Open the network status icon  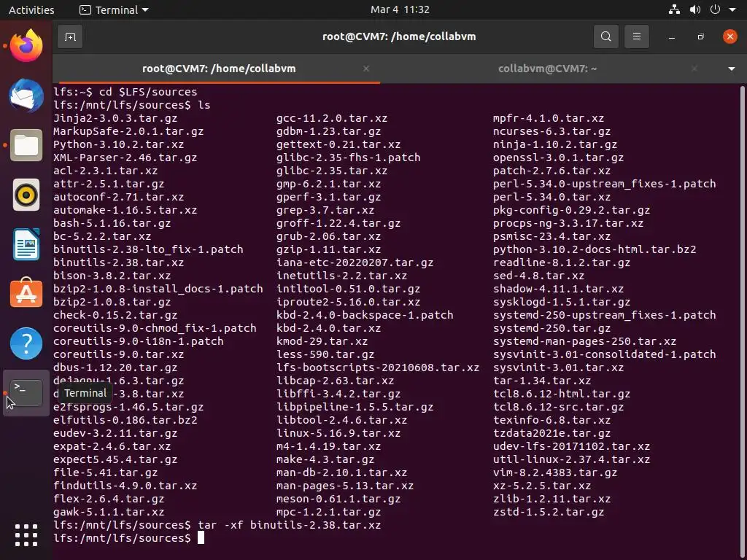pyautogui.click(x=674, y=9)
